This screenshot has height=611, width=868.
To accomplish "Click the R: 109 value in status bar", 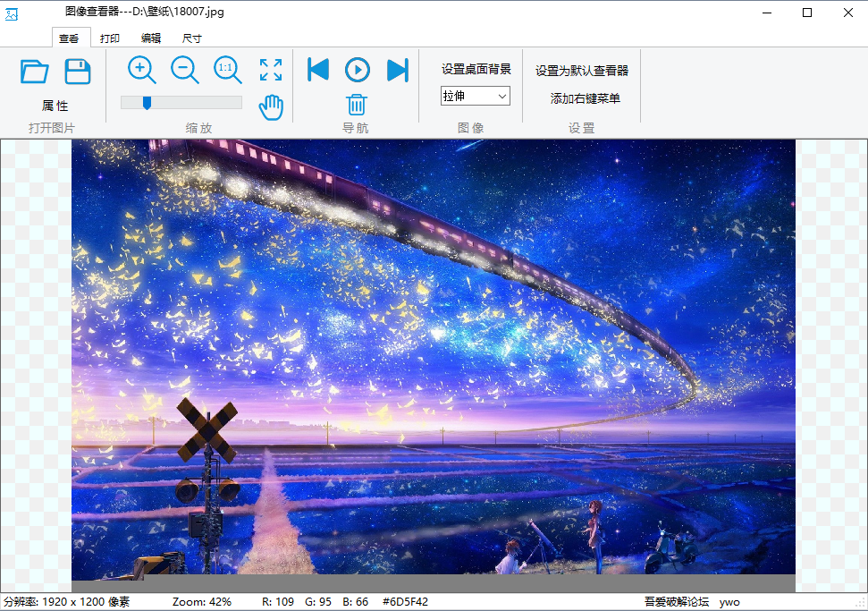I will (x=278, y=601).
